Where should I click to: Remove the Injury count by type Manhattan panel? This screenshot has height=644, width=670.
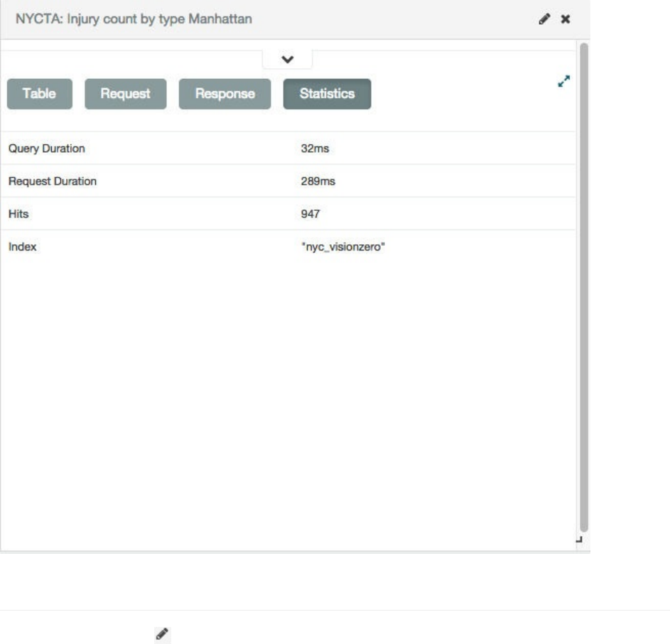pyautogui.click(x=566, y=19)
